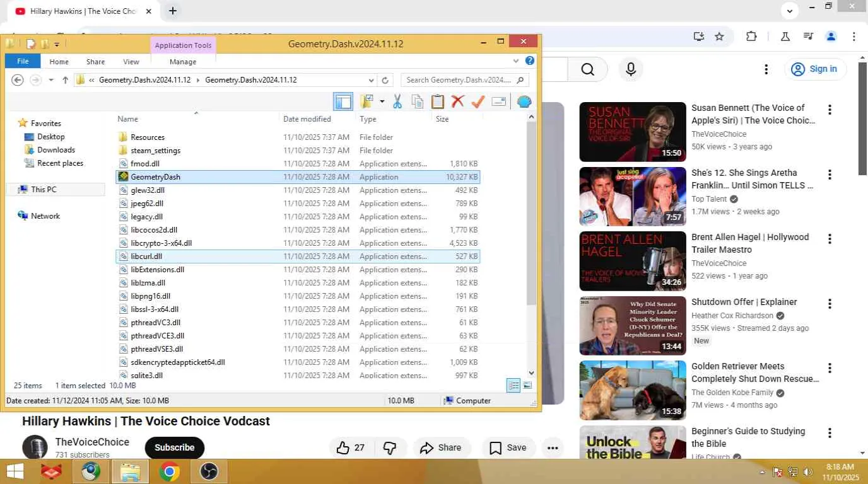Open the File tab in Explorer
This screenshot has height=484, width=868.
tap(23, 61)
